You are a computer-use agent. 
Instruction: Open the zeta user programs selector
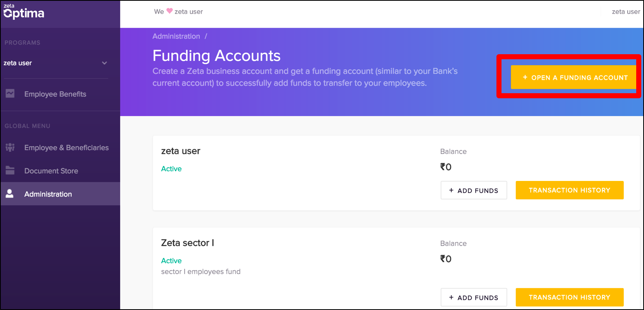[56, 63]
